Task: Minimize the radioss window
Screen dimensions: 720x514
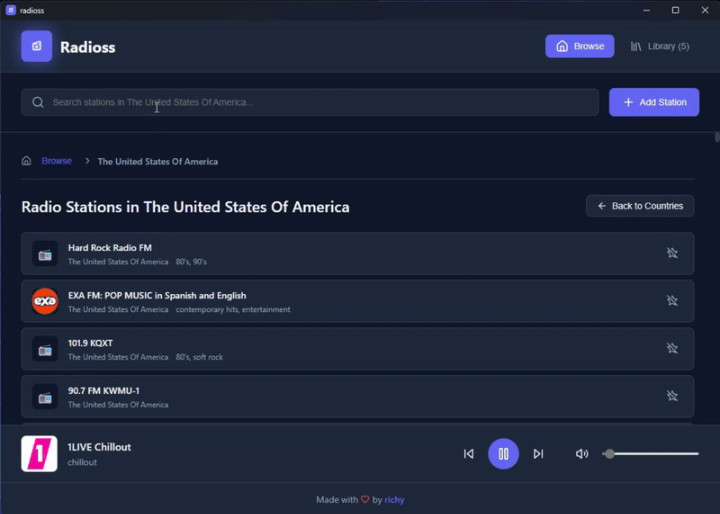Action: coord(647,10)
